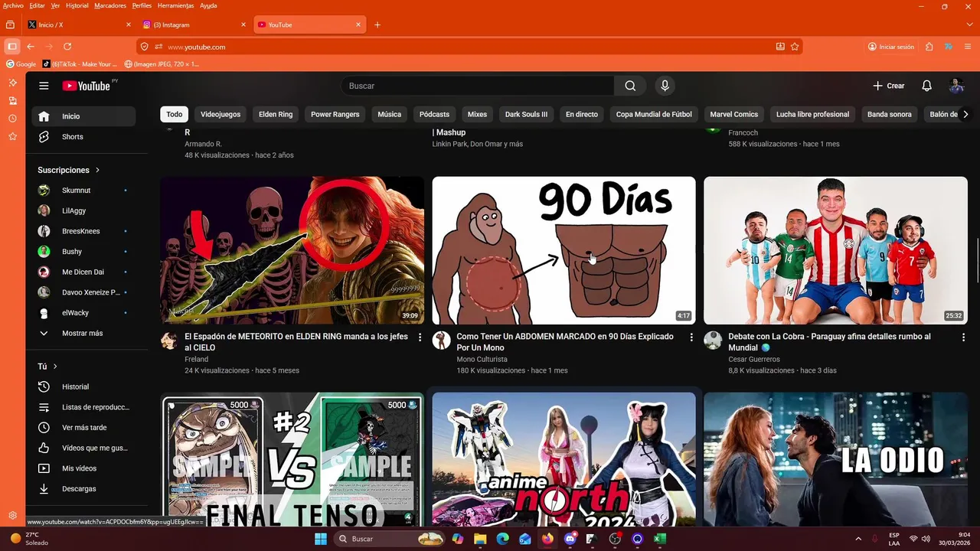Open Mis vídeos in sidebar
Image resolution: width=980 pixels, height=551 pixels.
(83, 468)
